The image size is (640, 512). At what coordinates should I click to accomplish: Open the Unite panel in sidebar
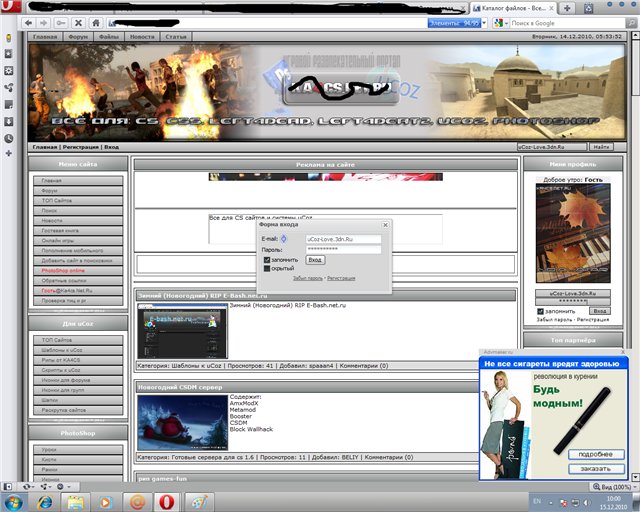click(x=8, y=87)
